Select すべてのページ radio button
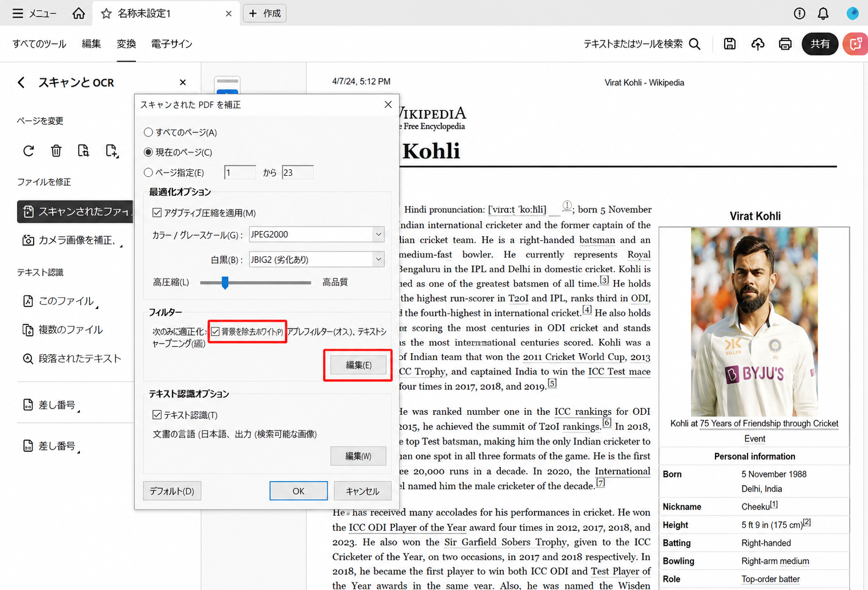This screenshot has width=868, height=590. coord(148,132)
